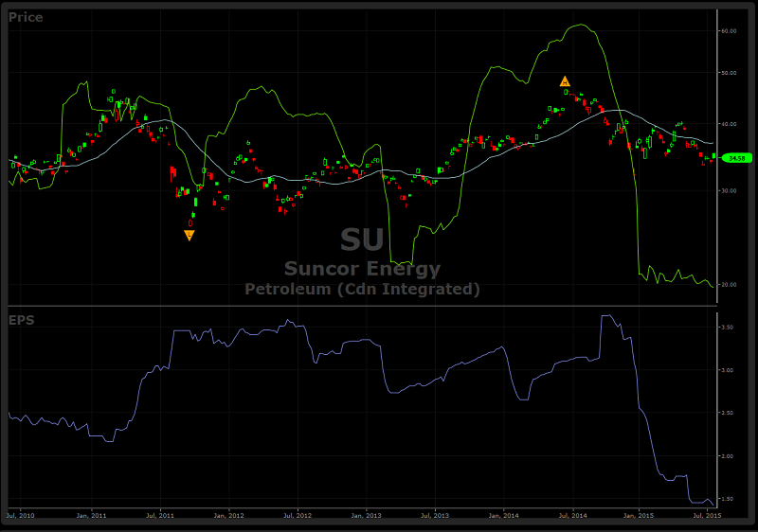The height and width of the screenshot is (532, 758).
Task: Click the 1.50 EPS axis label
Action: [x=727, y=499]
